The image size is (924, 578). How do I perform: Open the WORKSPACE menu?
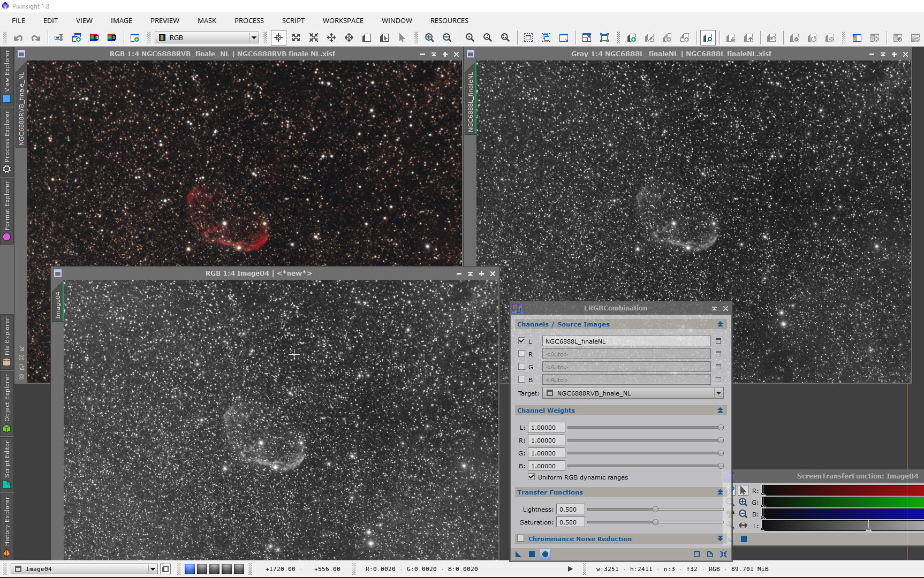[x=343, y=20]
